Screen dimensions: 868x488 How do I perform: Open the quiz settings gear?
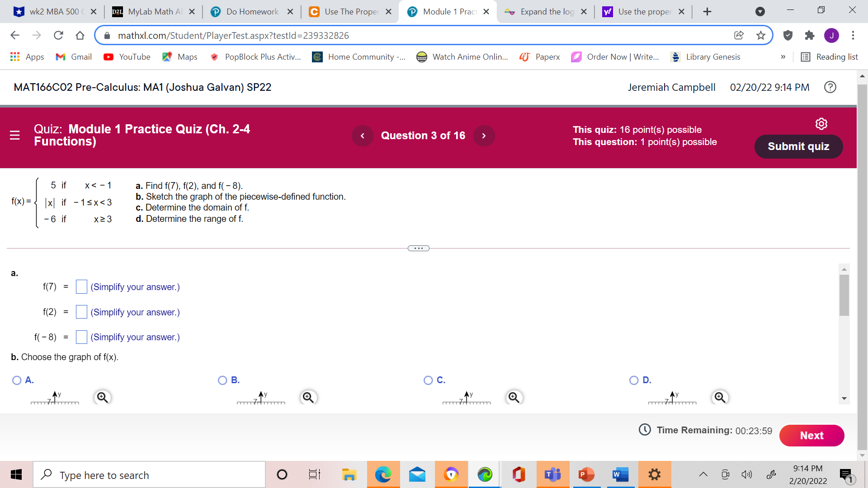821,123
